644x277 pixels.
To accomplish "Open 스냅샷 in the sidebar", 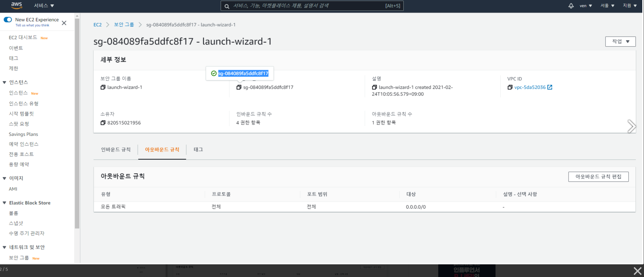I will pyautogui.click(x=16, y=223).
